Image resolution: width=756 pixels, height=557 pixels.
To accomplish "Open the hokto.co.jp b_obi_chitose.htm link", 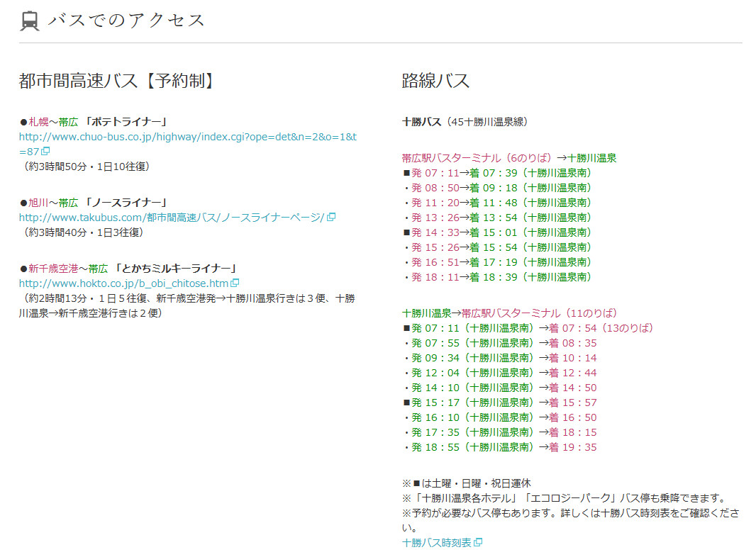I will (123, 283).
